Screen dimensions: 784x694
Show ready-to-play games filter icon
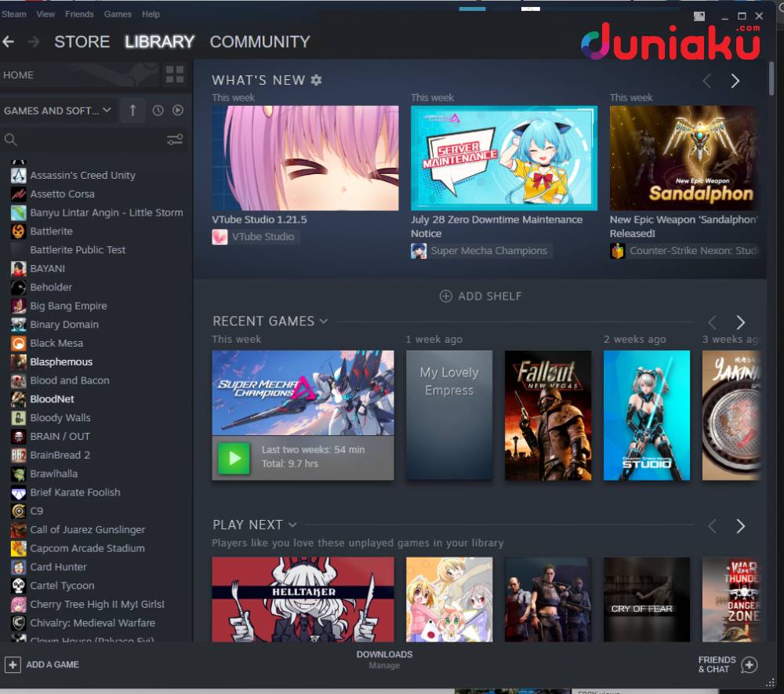[178, 111]
